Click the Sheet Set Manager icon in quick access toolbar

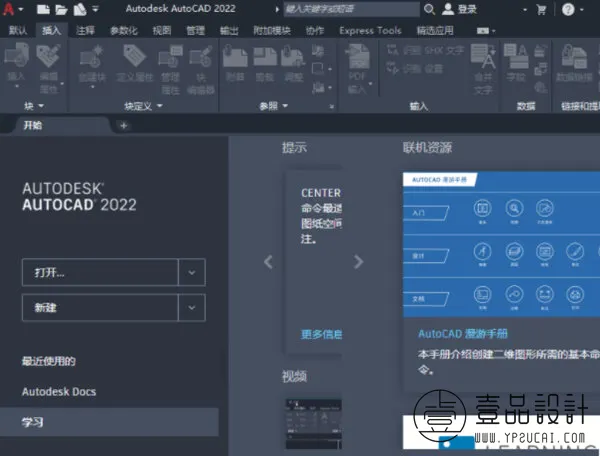[80, 9]
